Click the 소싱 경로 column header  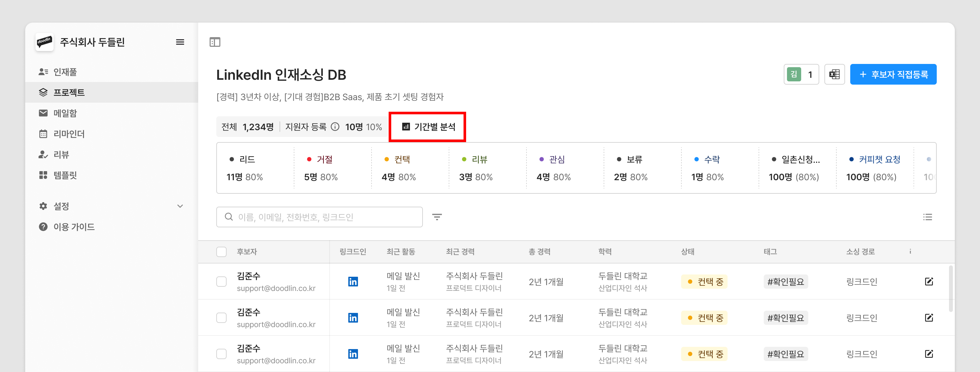(860, 252)
